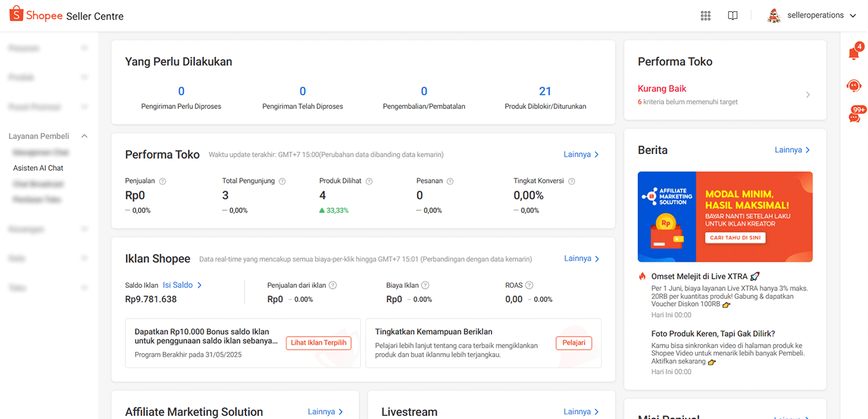Click the Isi Saldo link
This screenshot has width=868, height=419.
pos(182,285)
